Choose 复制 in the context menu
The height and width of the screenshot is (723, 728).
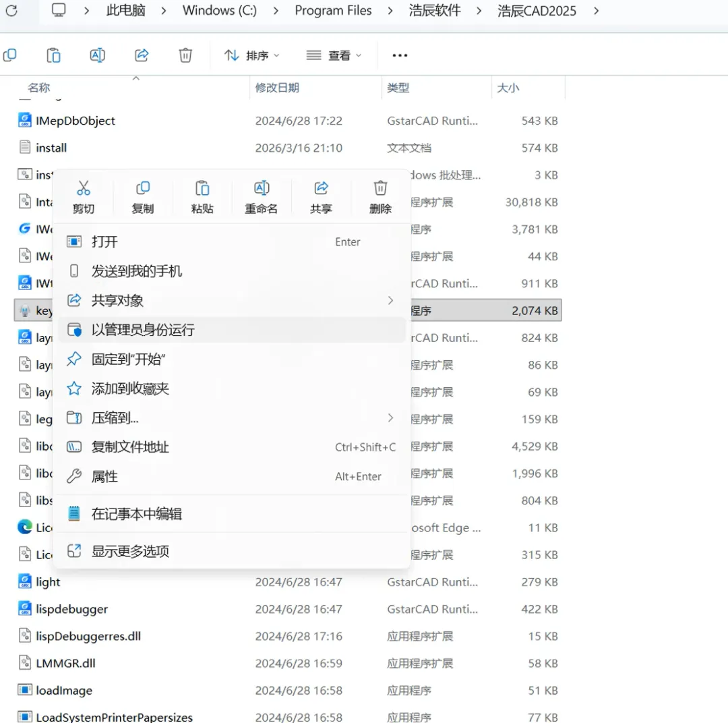(x=142, y=197)
